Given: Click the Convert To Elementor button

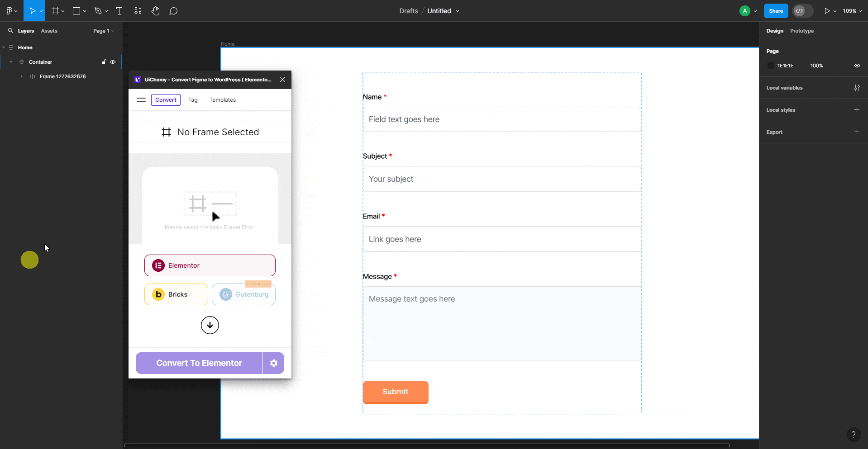Looking at the screenshot, I should click(x=199, y=363).
